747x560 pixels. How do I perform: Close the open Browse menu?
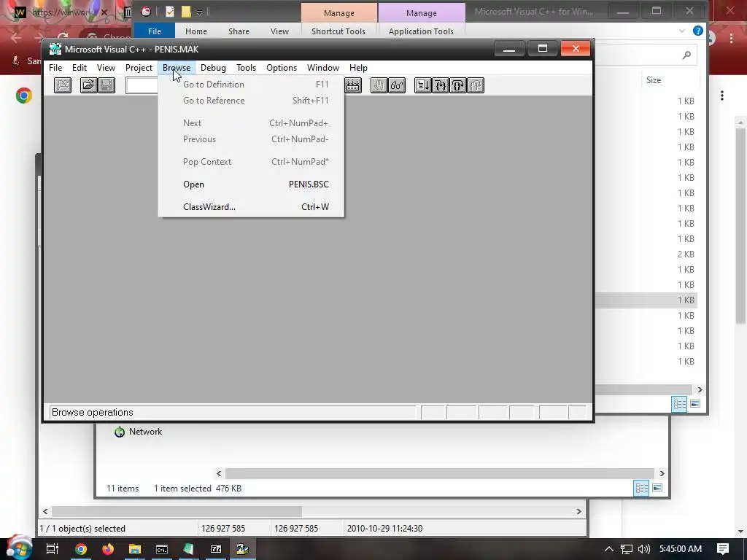(177, 68)
